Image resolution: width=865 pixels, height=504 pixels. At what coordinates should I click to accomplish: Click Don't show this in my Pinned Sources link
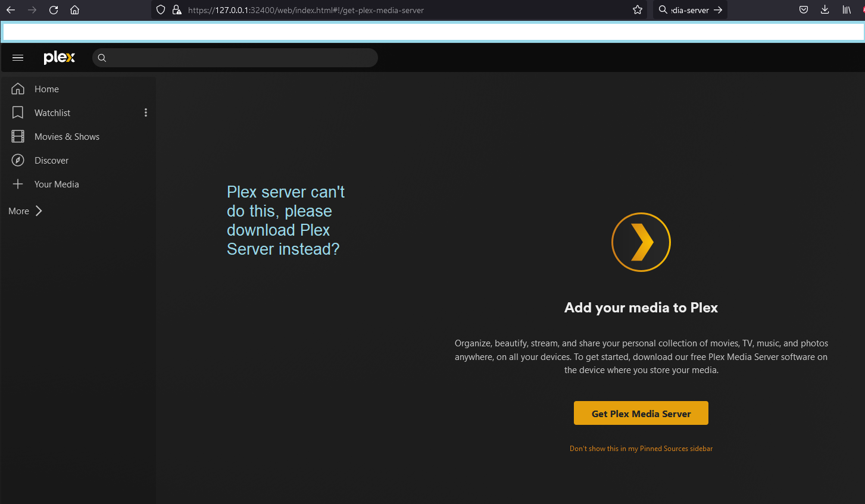click(x=641, y=449)
